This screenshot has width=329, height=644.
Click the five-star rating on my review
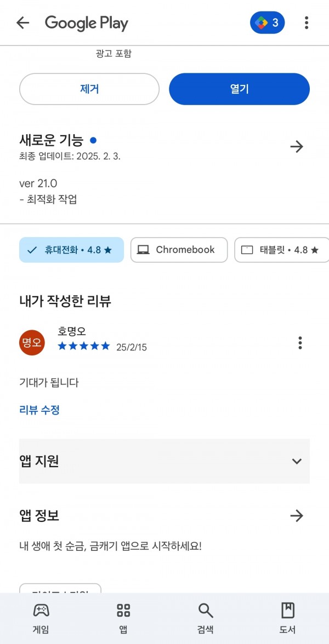coord(84,346)
